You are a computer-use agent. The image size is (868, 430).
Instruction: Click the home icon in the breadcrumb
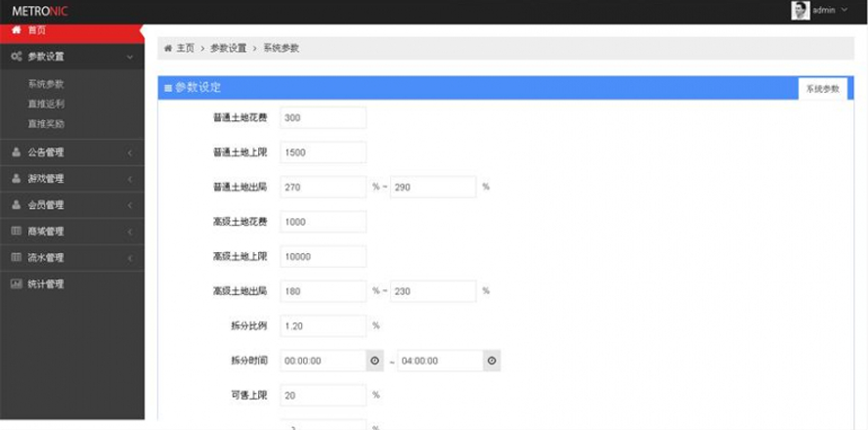tap(168, 48)
